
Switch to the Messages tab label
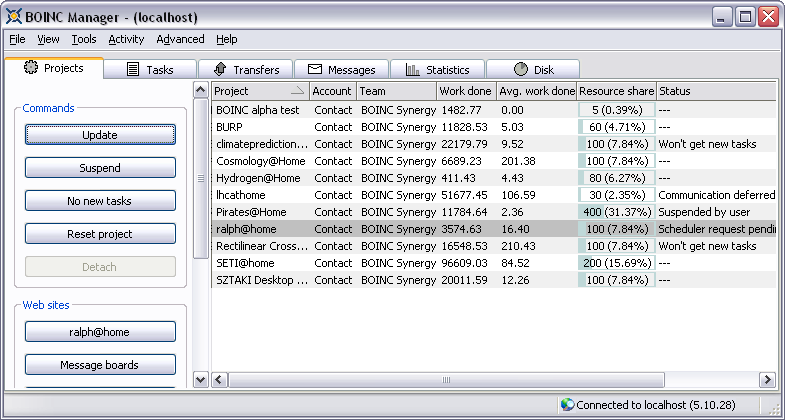pos(351,70)
